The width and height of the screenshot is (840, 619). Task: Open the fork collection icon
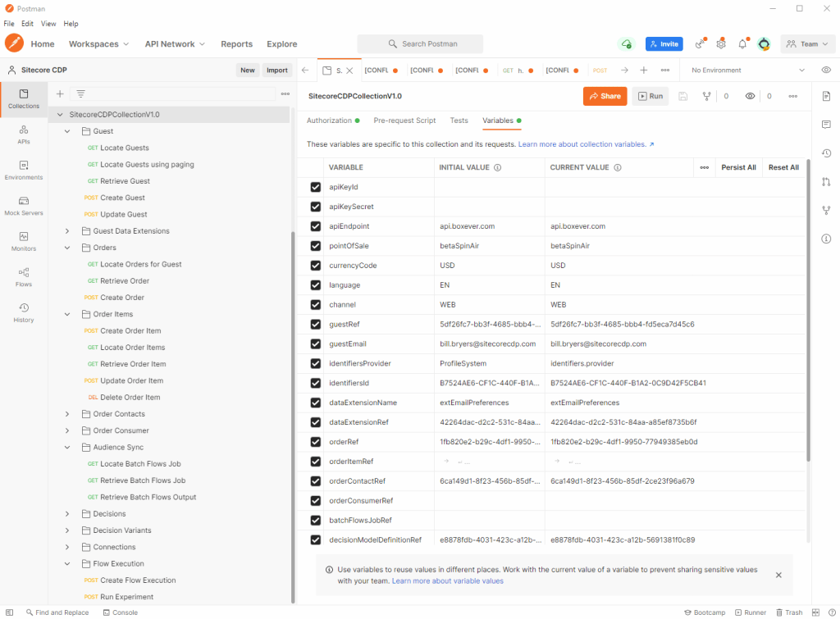[706, 96]
